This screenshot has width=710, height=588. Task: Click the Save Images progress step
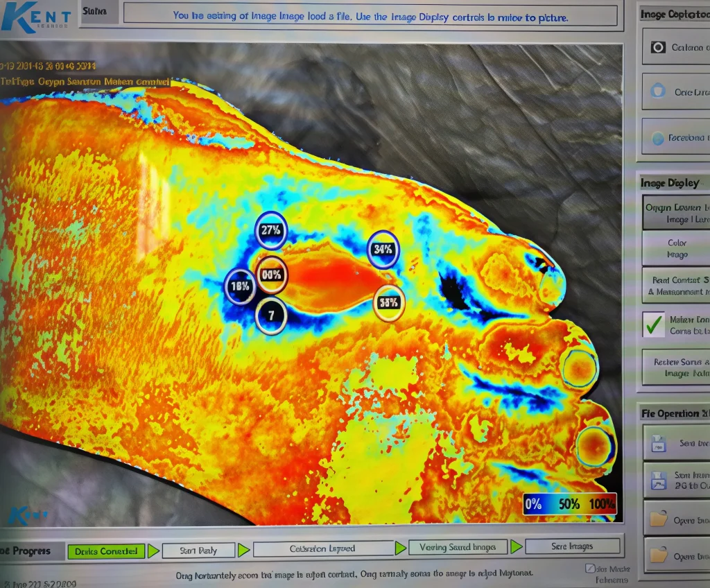coord(571,546)
